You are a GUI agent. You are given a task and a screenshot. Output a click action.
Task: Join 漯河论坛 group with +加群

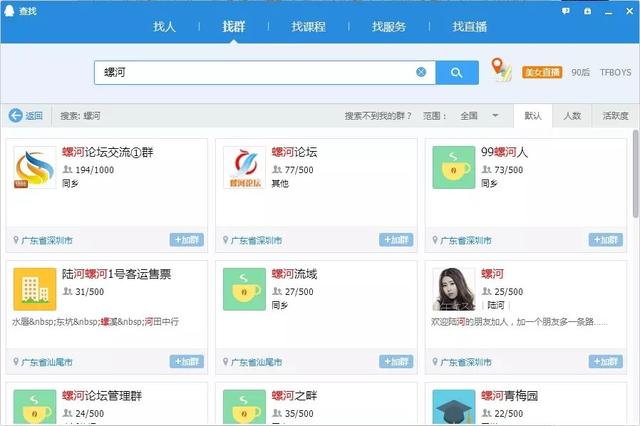click(396, 240)
